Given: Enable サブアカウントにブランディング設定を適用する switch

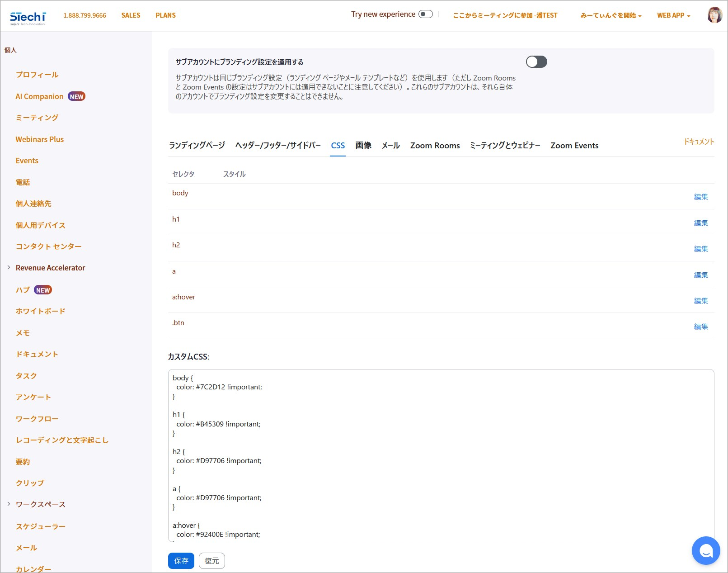Looking at the screenshot, I should pyautogui.click(x=536, y=62).
